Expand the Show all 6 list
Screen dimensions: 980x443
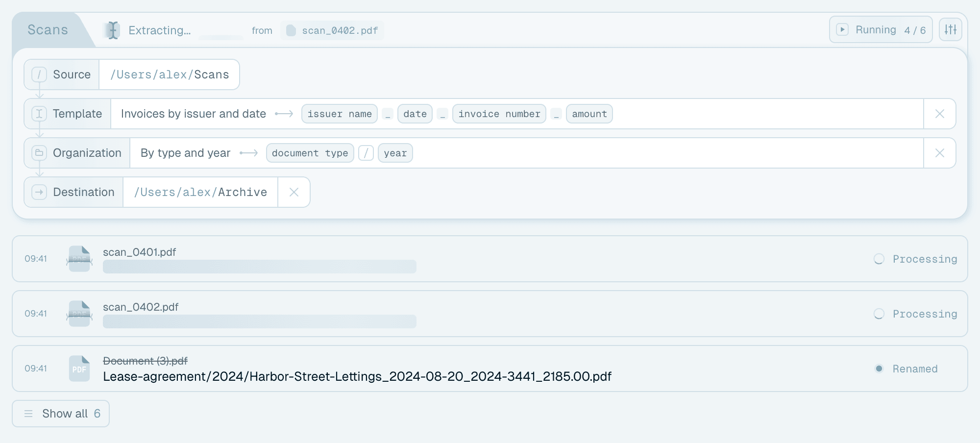61,414
